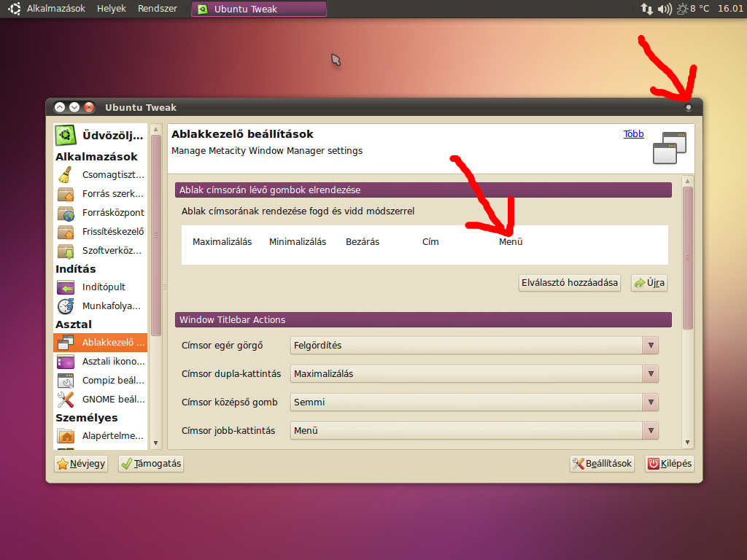
Task: Click the main panel vertical scrollbar
Action: [x=687, y=258]
